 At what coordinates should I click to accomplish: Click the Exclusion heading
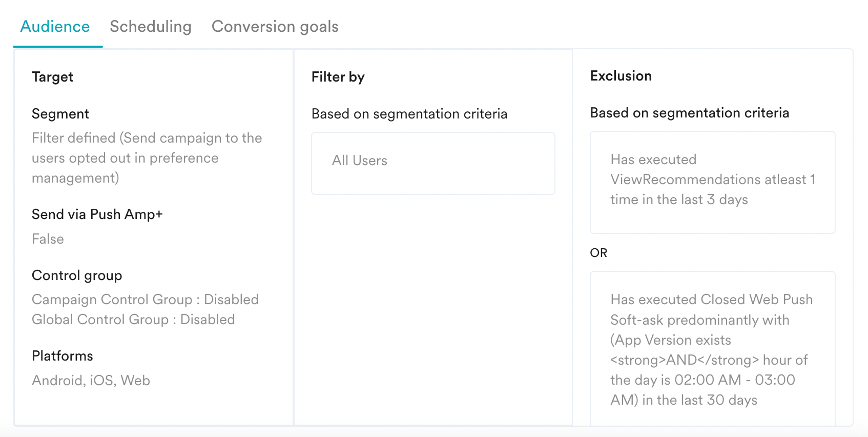point(621,76)
